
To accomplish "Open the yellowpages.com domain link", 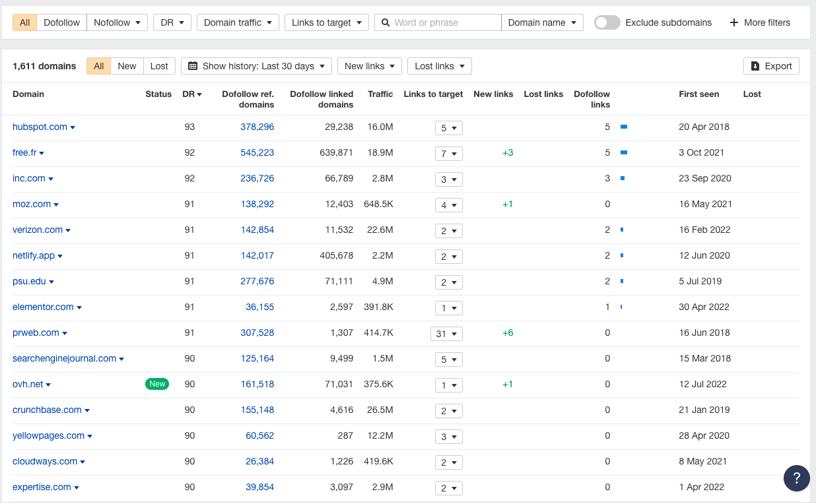I will click(48, 435).
